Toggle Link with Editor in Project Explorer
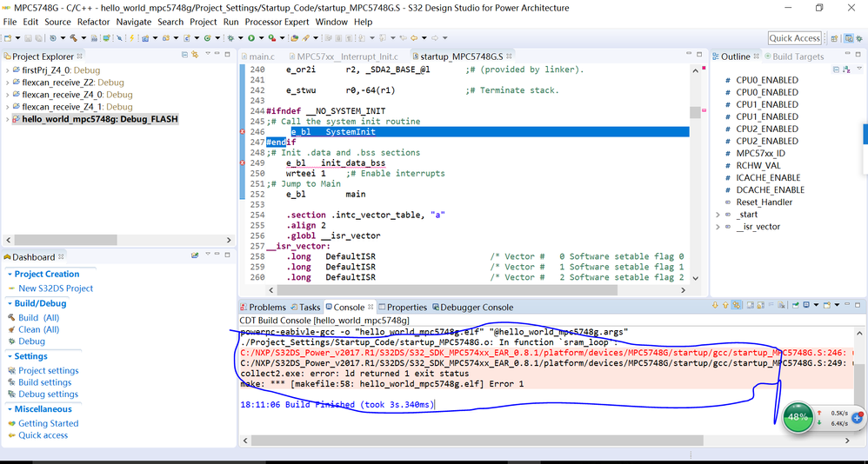 195,54
